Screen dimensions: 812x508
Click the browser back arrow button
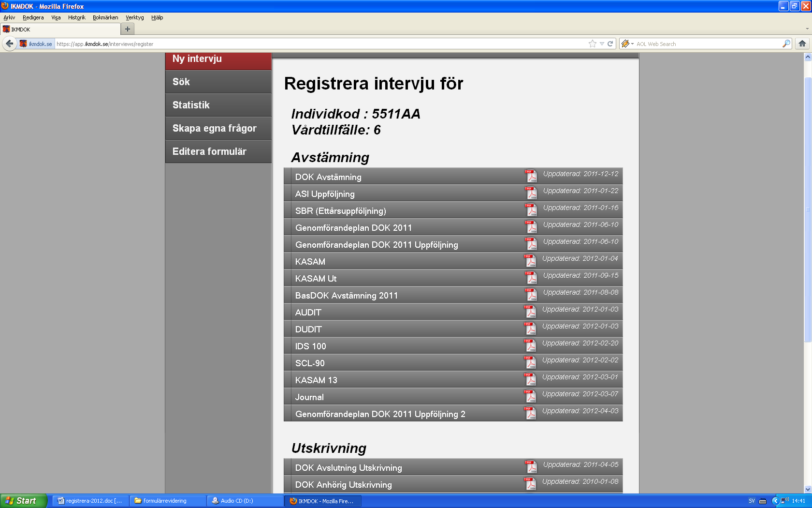(x=9, y=44)
